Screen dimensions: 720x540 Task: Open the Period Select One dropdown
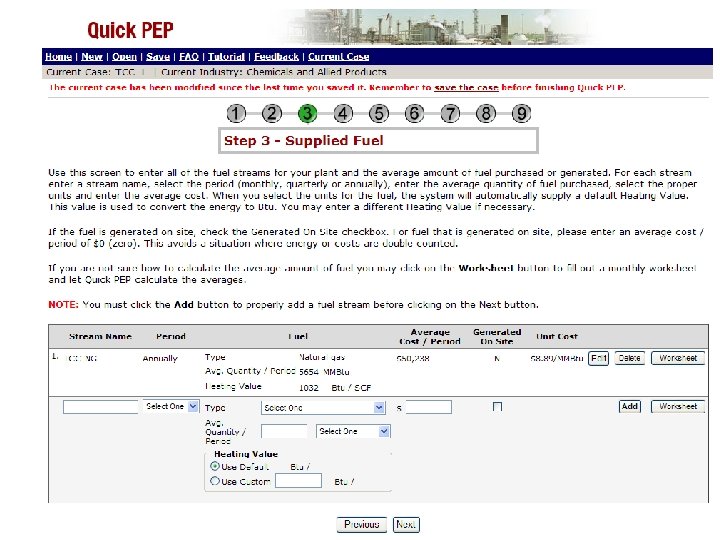[x=170, y=406]
